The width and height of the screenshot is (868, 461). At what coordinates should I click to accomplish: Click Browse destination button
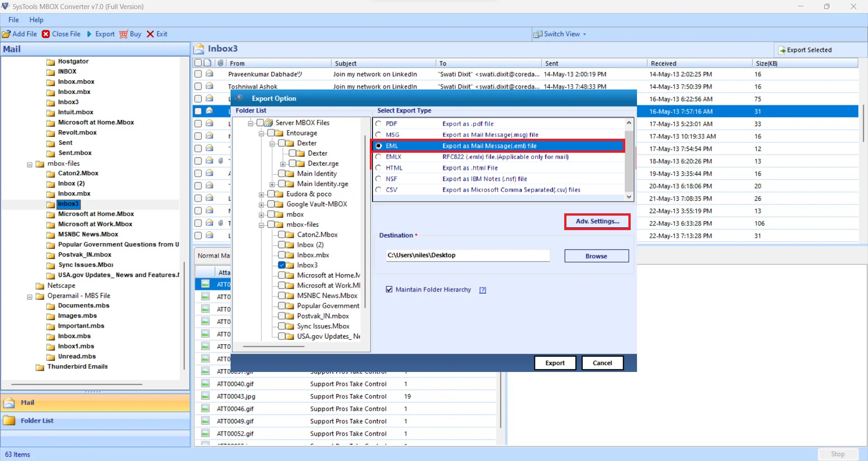(x=596, y=256)
